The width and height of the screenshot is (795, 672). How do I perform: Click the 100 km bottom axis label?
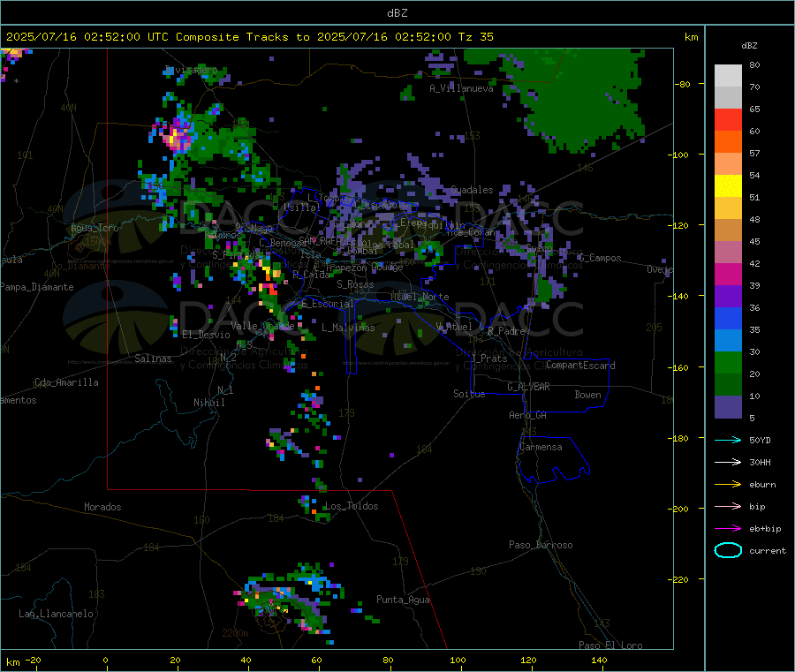(458, 661)
